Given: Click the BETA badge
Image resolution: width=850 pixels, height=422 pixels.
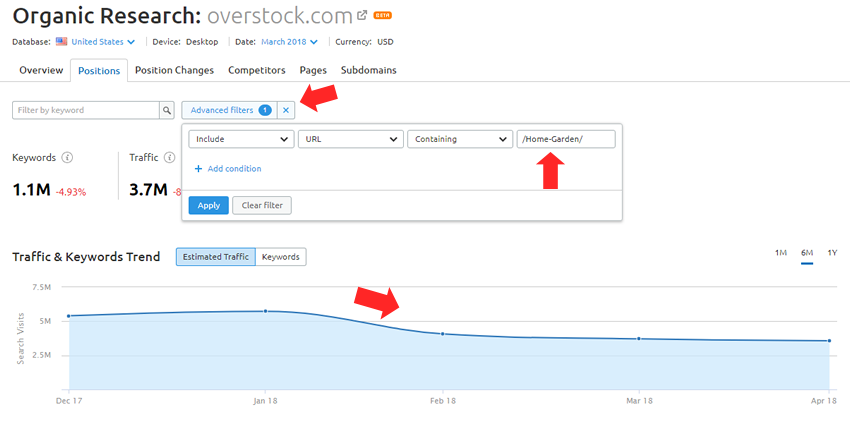Looking at the screenshot, I should (382, 15).
